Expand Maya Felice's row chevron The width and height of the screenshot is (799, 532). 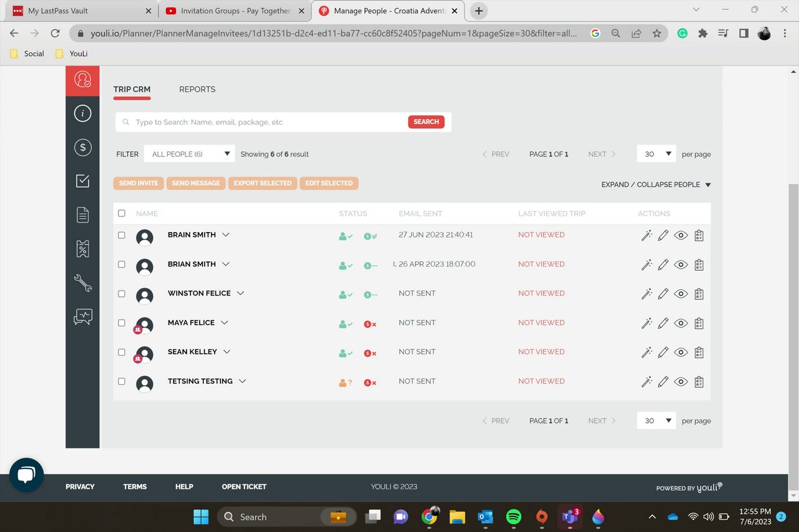[225, 322]
